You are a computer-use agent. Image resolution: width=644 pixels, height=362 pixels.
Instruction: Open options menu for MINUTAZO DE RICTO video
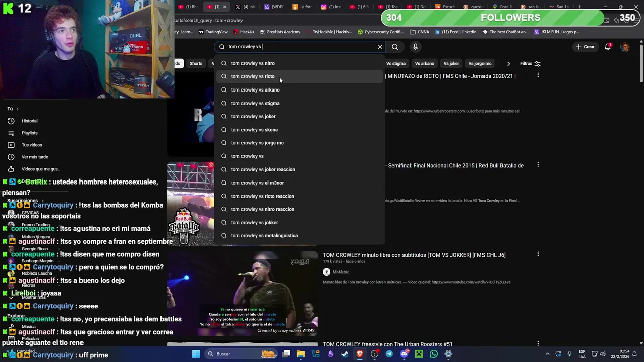538,75
